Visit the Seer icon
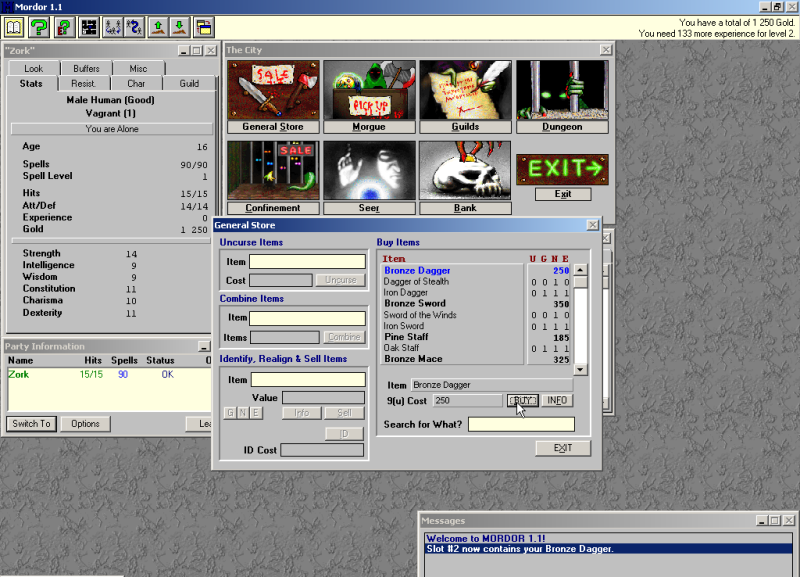The width and height of the screenshot is (800, 577). pyautogui.click(x=369, y=171)
